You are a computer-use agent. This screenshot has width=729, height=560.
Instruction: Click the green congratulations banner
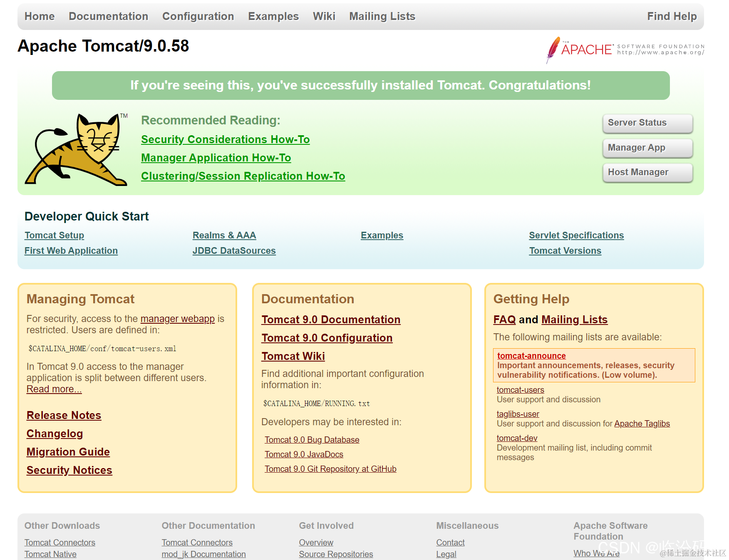pos(361,85)
